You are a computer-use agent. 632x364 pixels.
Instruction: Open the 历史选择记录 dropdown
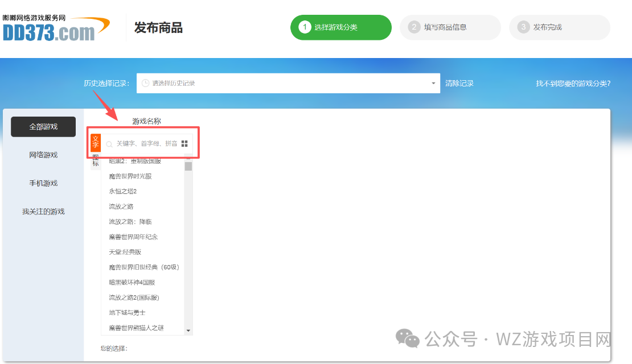pyautogui.click(x=285, y=83)
